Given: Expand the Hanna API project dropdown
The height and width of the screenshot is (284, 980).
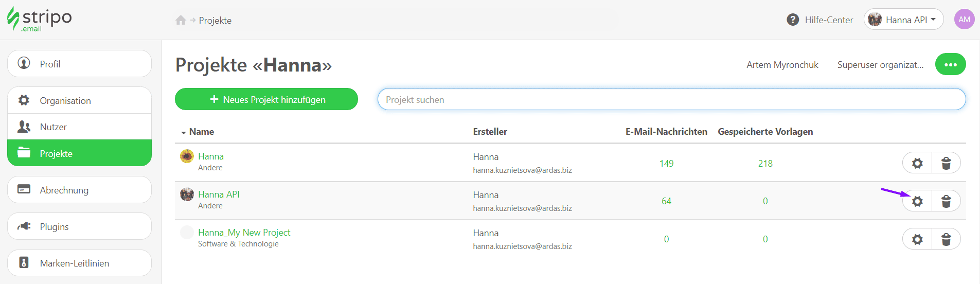Looking at the screenshot, I should click(x=904, y=20).
